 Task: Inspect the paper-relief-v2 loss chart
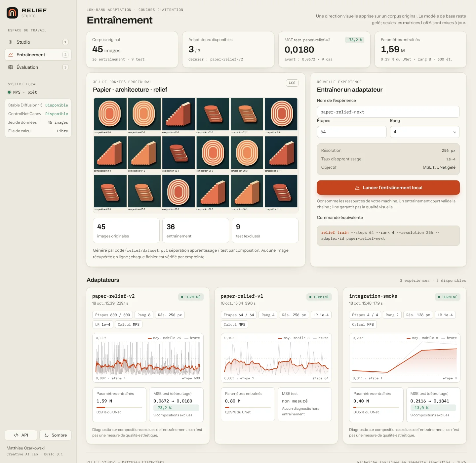(x=148, y=358)
